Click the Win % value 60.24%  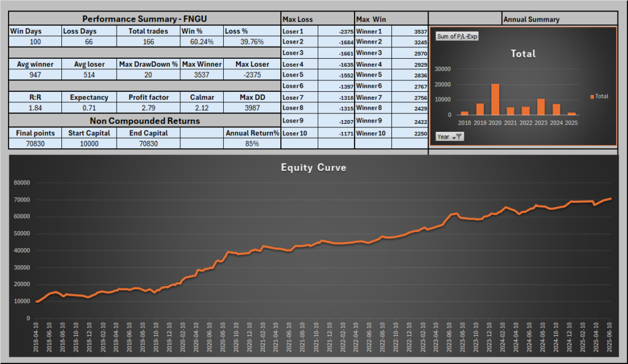point(202,42)
